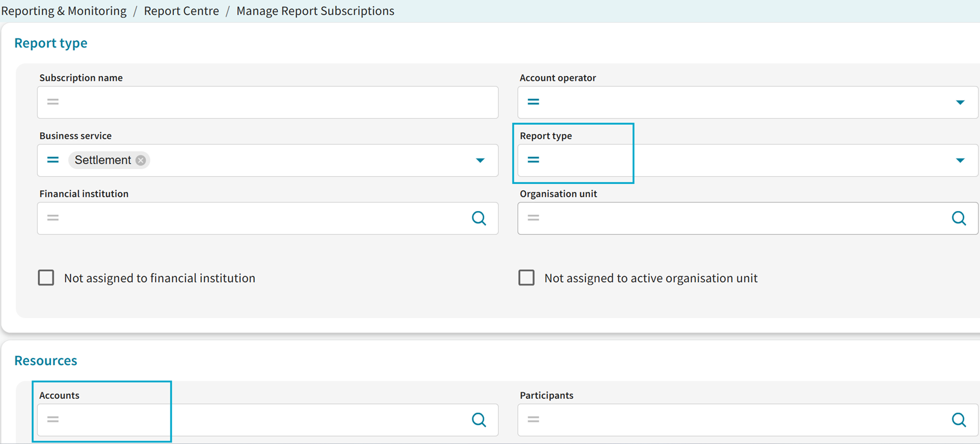Open the Accounts search lookup icon
This screenshot has height=444, width=980.
(x=479, y=420)
